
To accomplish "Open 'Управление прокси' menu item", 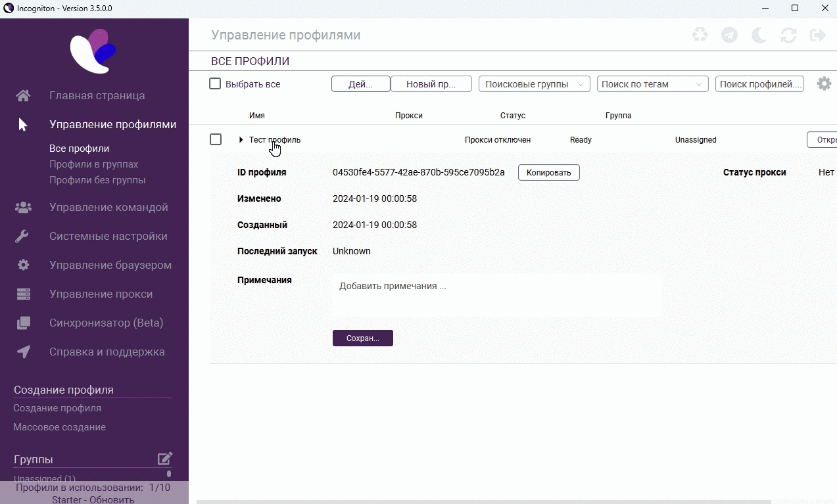I will click(x=101, y=294).
